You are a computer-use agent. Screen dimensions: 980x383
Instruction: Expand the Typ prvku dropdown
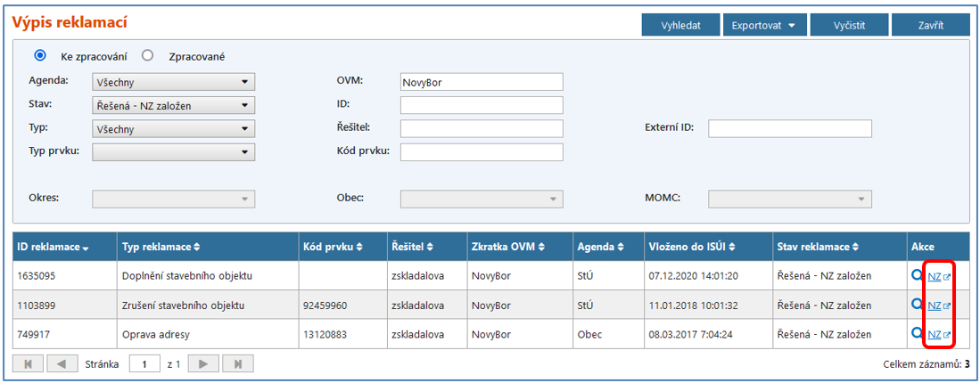click(173, 152)
